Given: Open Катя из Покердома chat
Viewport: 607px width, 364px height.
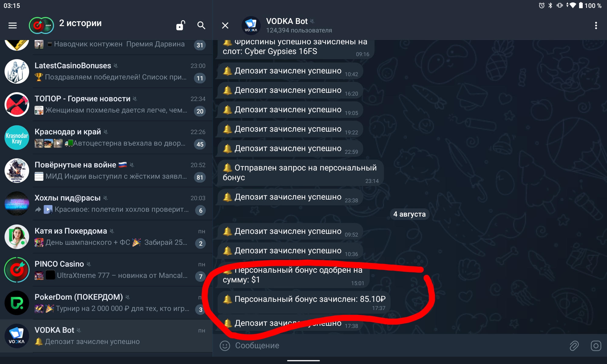Looking at the screenshot, I should pyautogui.click(x=106, y=237).
